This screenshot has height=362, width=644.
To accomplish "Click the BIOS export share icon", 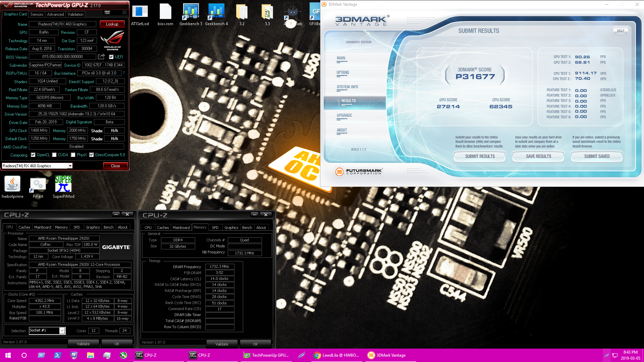I will tap(102, 57).
